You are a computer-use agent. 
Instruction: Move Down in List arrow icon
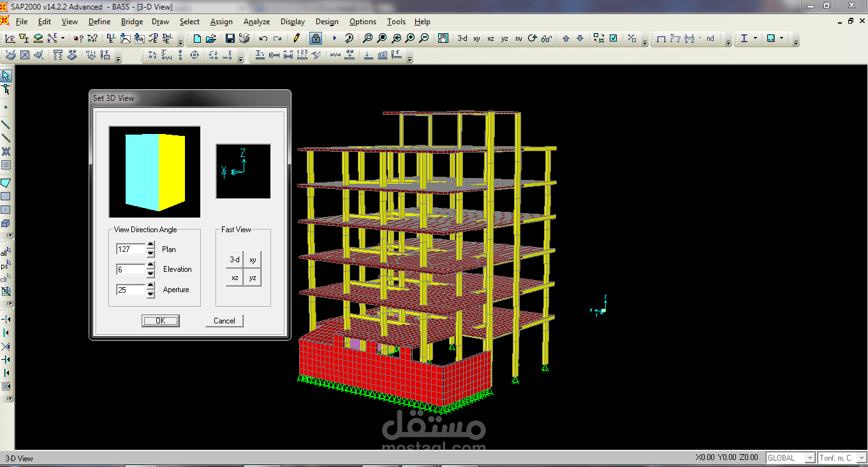tap(580, 38)
